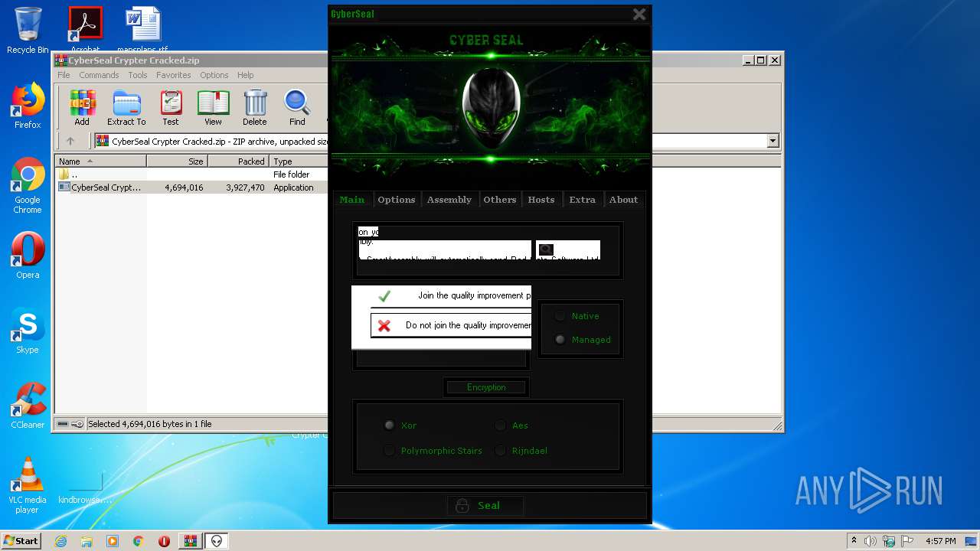Screen dimensions: 980x551
Task: Click the Extract To toolbar icon
Action: (126, 107)
